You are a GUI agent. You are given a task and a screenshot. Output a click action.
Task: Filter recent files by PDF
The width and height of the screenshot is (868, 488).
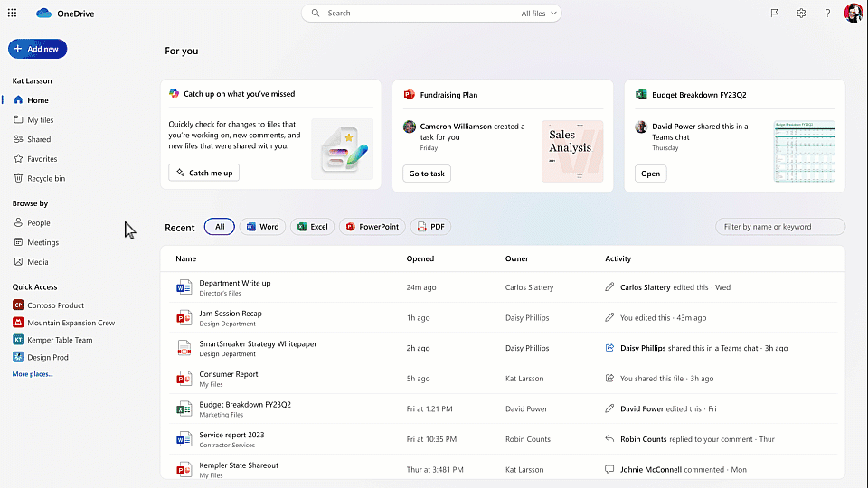coord(430,226)
